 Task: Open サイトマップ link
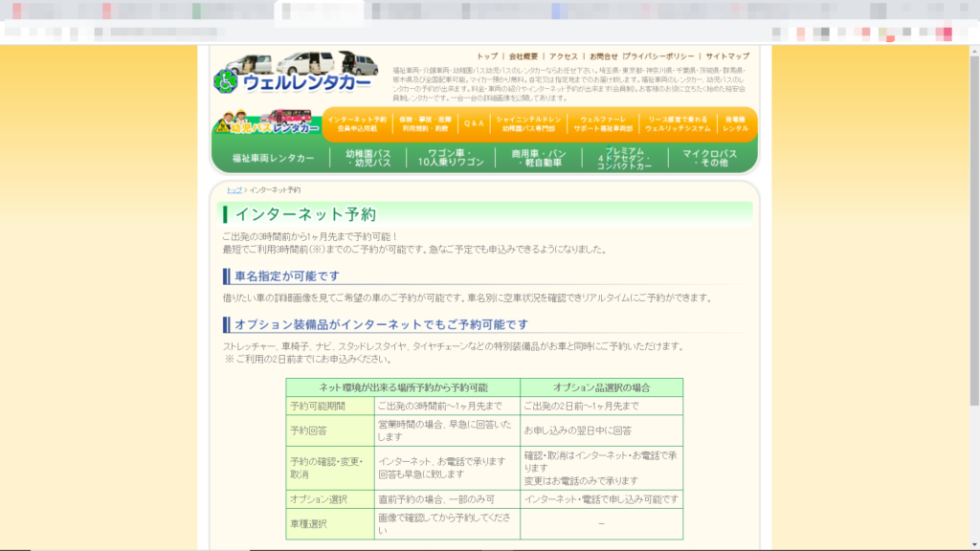coord(727,56)
